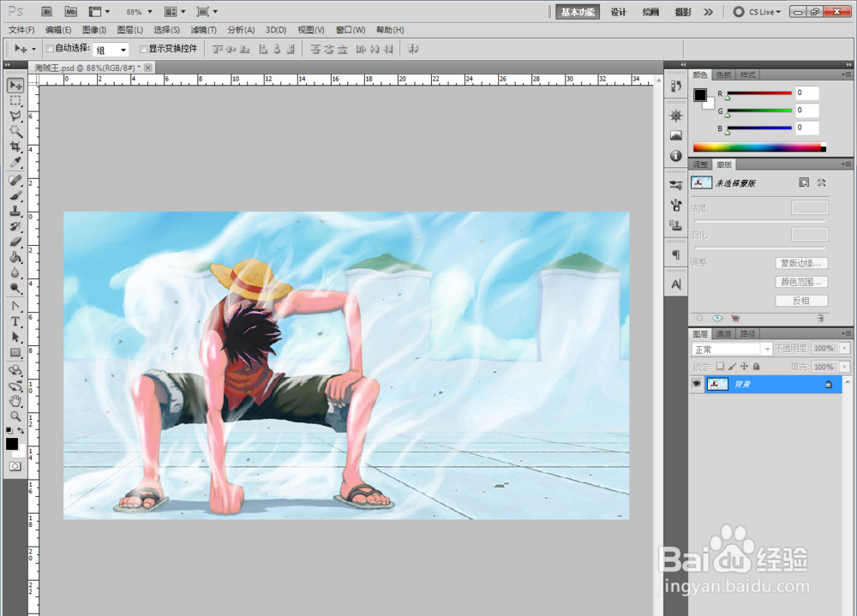Open the 文件(F) menu
Viewport: 857px width, 616px height.
coord(21,29)
